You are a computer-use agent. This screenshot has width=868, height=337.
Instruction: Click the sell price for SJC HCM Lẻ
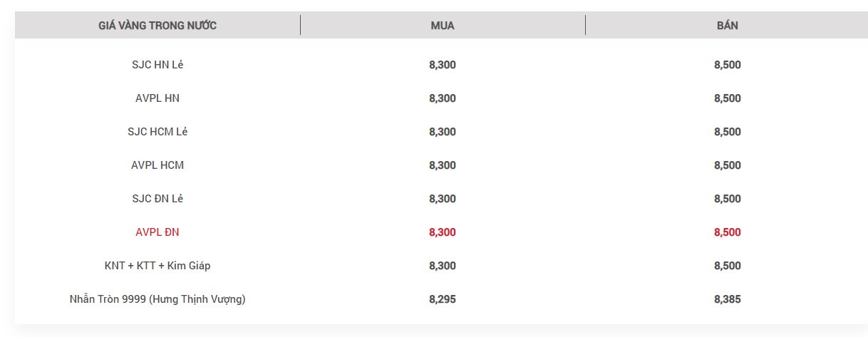(728, 132)
